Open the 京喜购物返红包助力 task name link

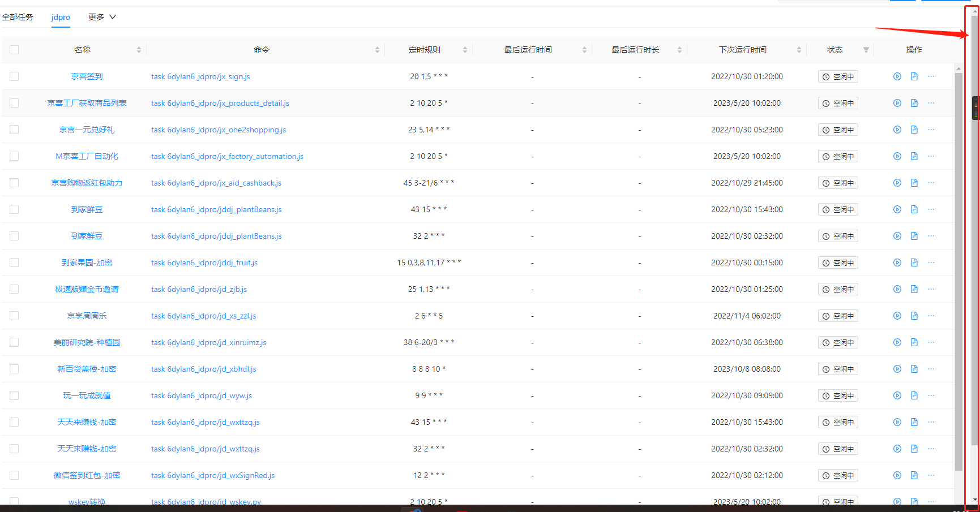tap(87, 183)
